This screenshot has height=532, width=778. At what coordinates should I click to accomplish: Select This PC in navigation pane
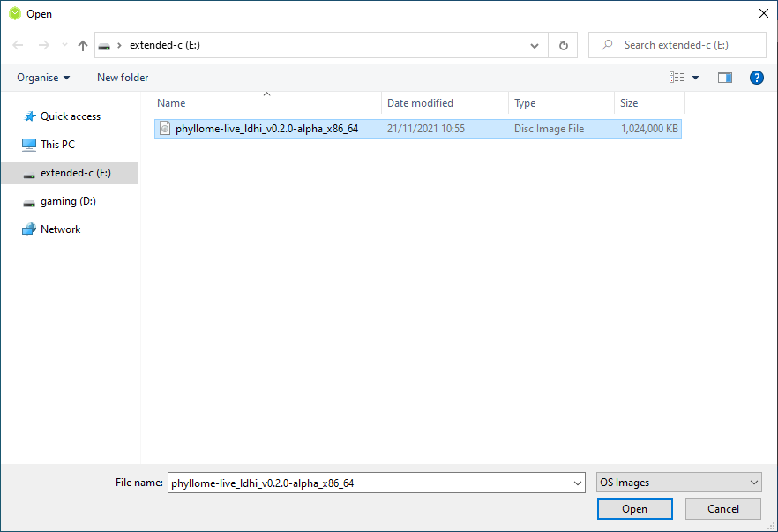[x=57, y=145]
